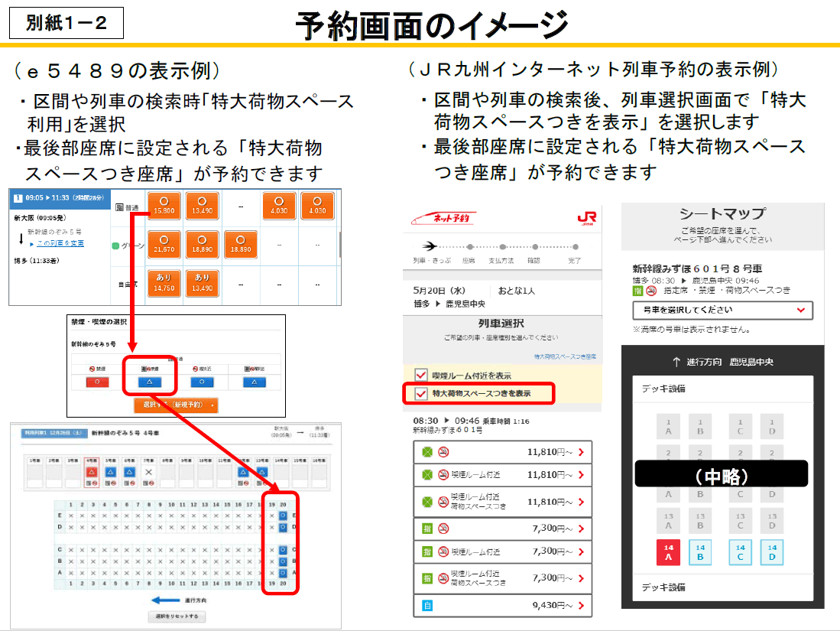This screenshot has height=631, width=840.
Task: Click the × mark on car 7
Action: coord(148,472)
